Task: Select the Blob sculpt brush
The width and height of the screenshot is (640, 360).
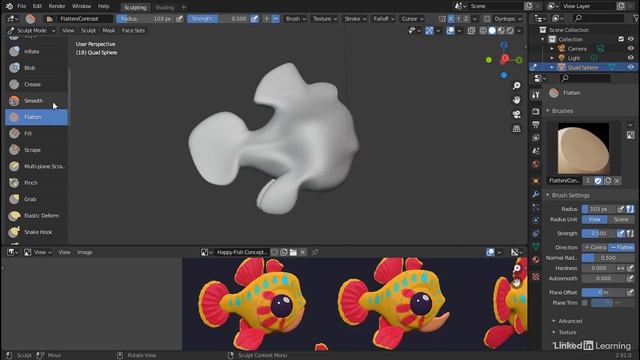Action: pyautogui.click(x=36, y=68)
